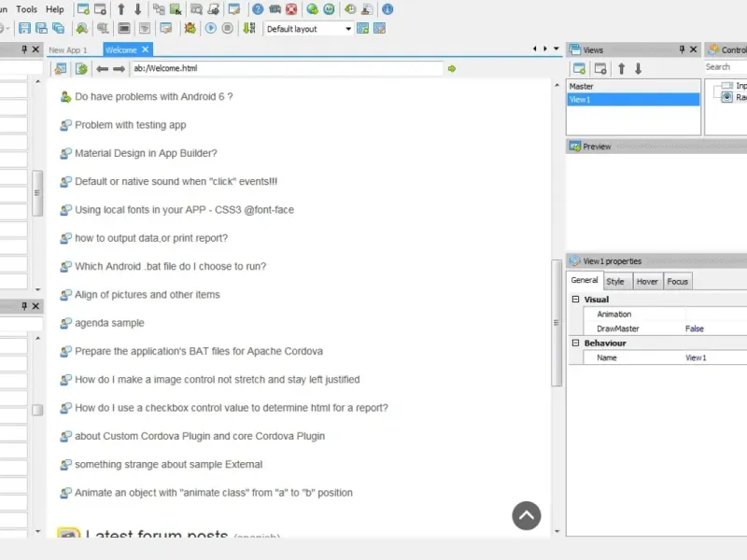Click the welcome page vertical scrollbar thumb
The height and width of the screenshot is (560, 747).
tap(557, 323)
